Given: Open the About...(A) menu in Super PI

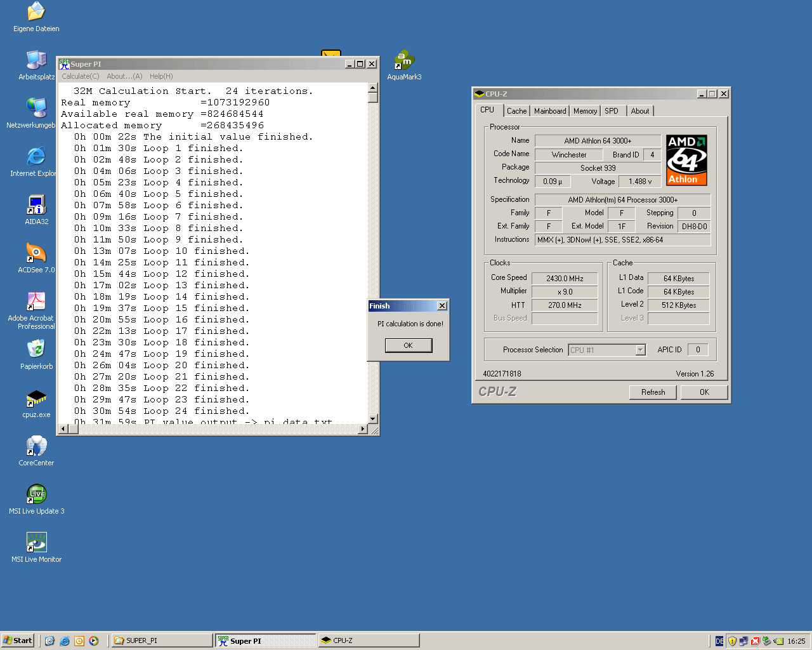Looking at the screenshot, I should coord(124,76).
